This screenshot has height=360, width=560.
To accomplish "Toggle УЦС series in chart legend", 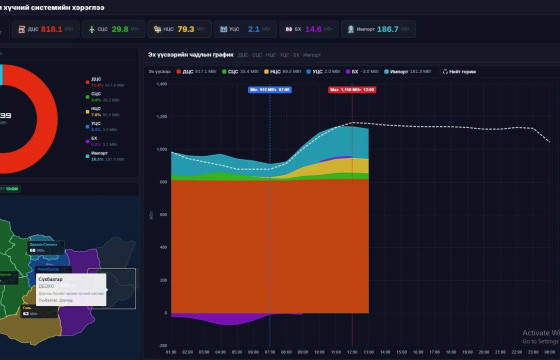I will (x=323, y=72).
